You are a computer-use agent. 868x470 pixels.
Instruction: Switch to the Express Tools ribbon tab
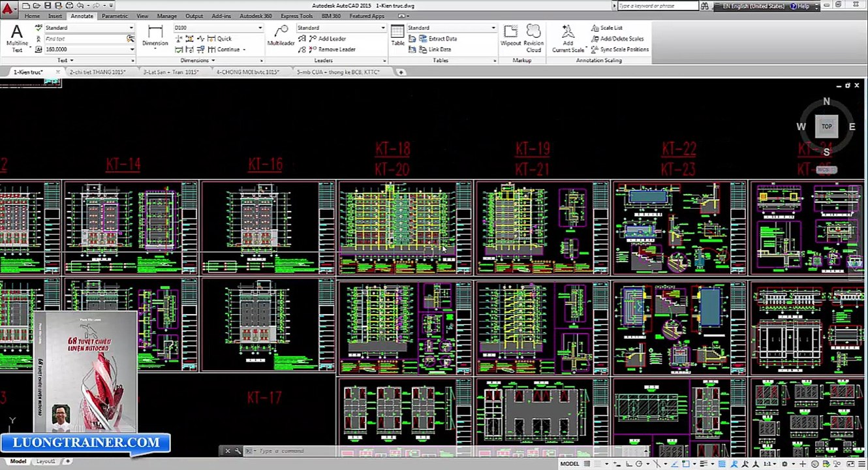click(x=296, y=16)
